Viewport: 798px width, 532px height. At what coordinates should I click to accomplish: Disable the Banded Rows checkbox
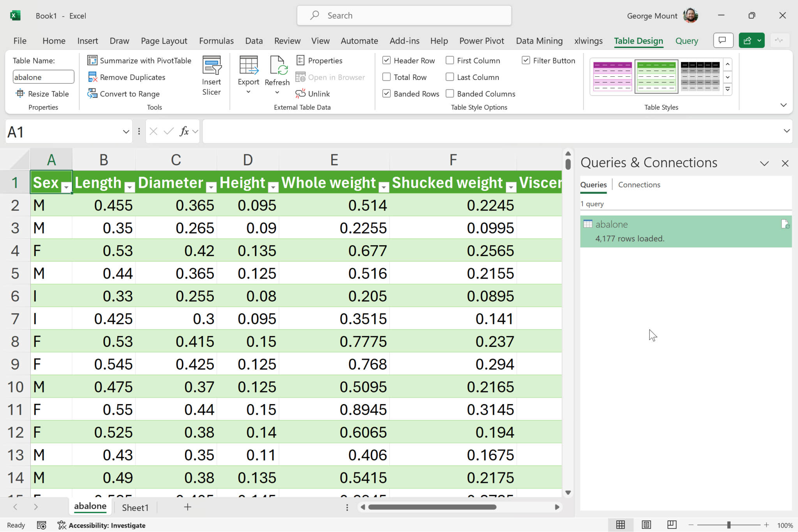point(387,94)
